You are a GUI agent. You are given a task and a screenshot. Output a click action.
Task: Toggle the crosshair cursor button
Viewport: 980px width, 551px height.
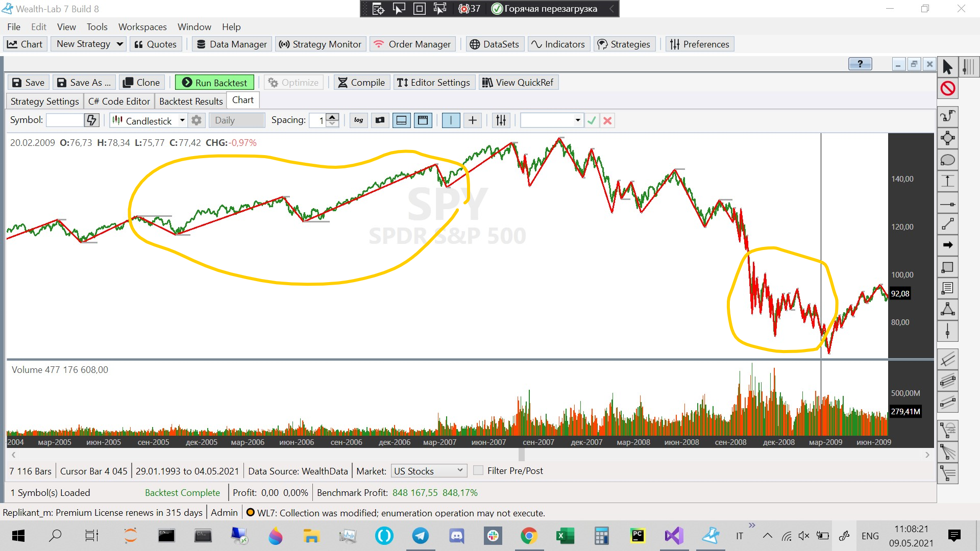473,120
